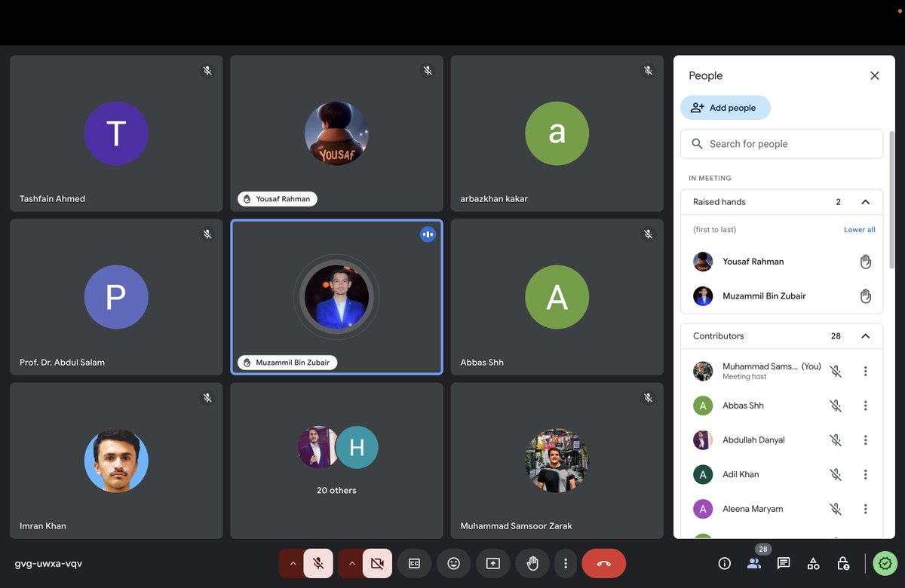Viewport: 905px width, 588px height.
Task: Click muted mic icon on arbazkhan kakar tile
Action: tap(648, 71)
